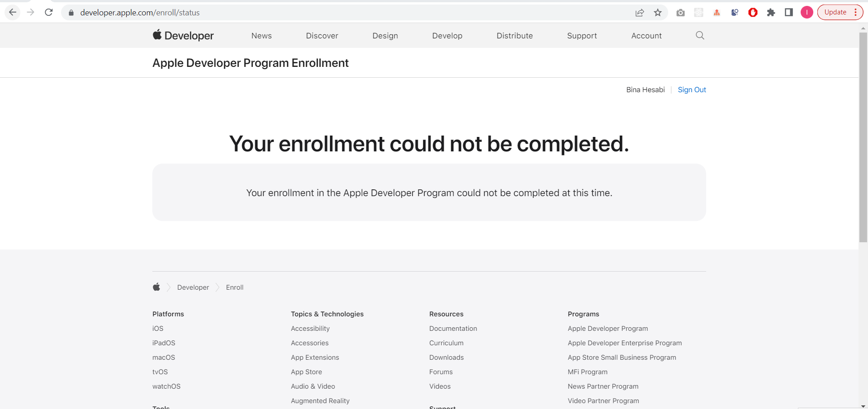Open the pink profile avatar menu
The image size is (868, 409).
tap(807, 13)
